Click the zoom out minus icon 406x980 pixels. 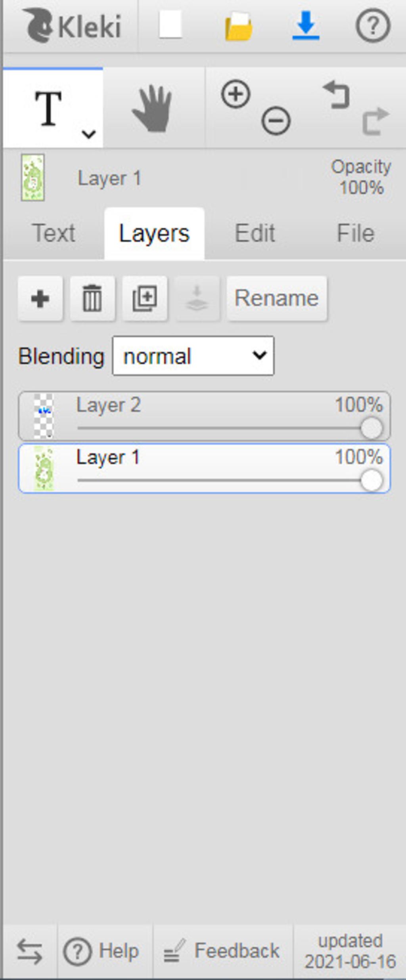point(276,120)
